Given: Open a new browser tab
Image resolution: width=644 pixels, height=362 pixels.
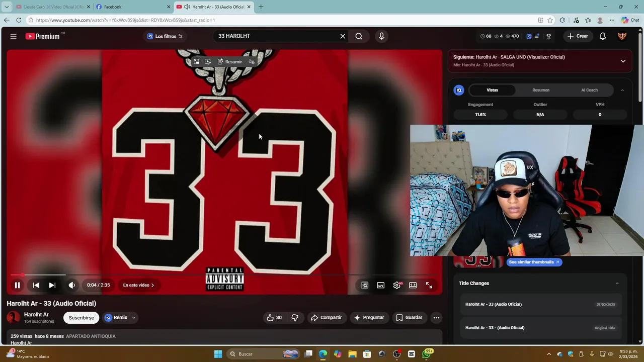Looking at the screenshot, I should click(261, 7).
